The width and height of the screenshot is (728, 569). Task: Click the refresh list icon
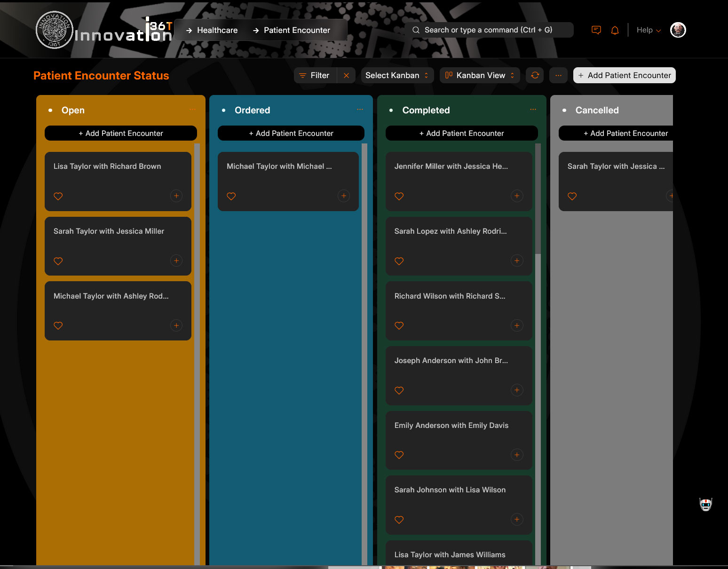[x=535, y=75]
